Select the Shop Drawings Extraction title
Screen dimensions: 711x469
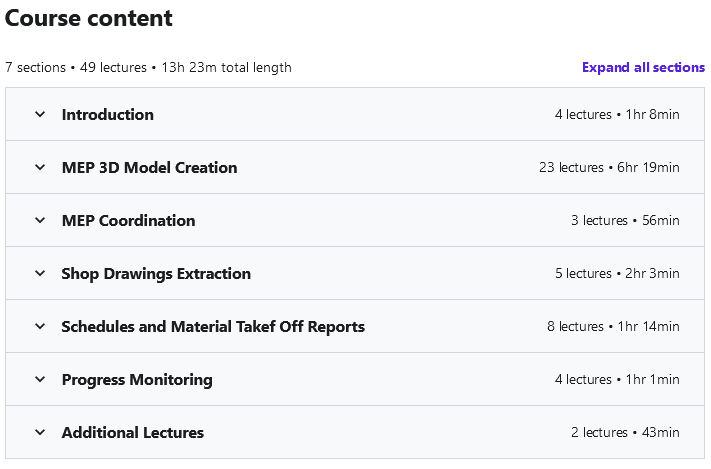[x=156, y=273]
